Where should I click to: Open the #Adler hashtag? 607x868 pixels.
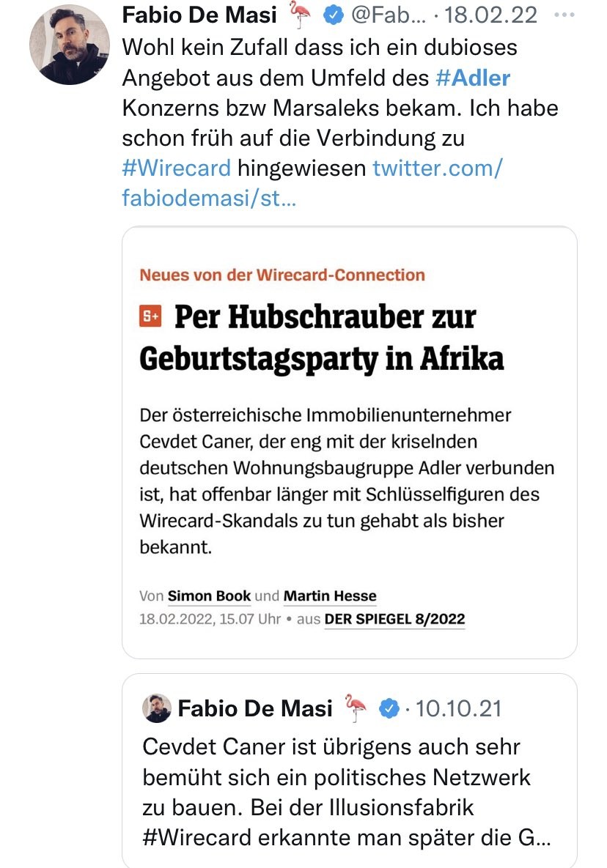tap(477, 78)
